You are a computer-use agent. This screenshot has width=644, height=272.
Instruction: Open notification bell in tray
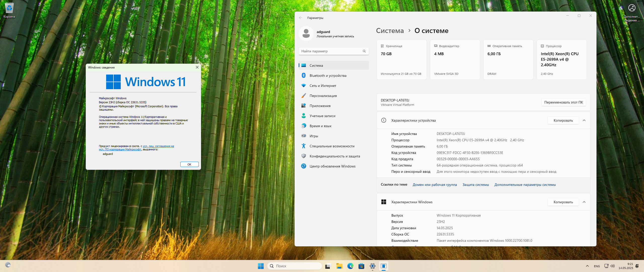(x=637, y=266)
